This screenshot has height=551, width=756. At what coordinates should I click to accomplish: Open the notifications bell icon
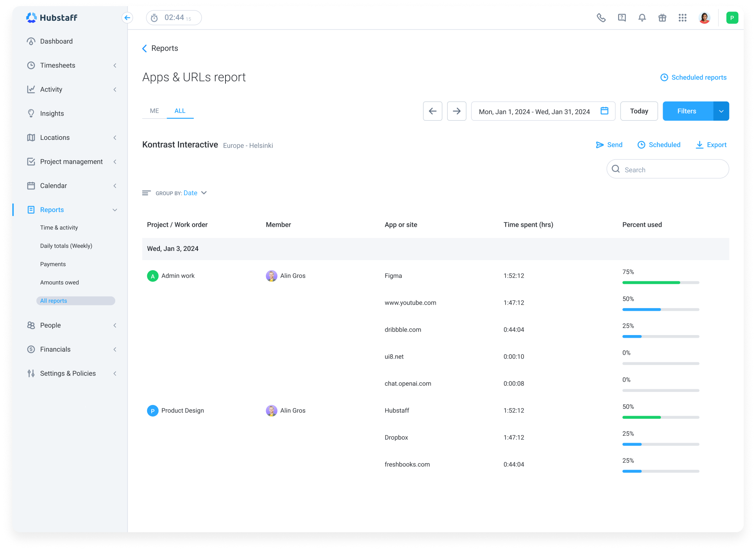pyautogui.click(x=642, y=18)
